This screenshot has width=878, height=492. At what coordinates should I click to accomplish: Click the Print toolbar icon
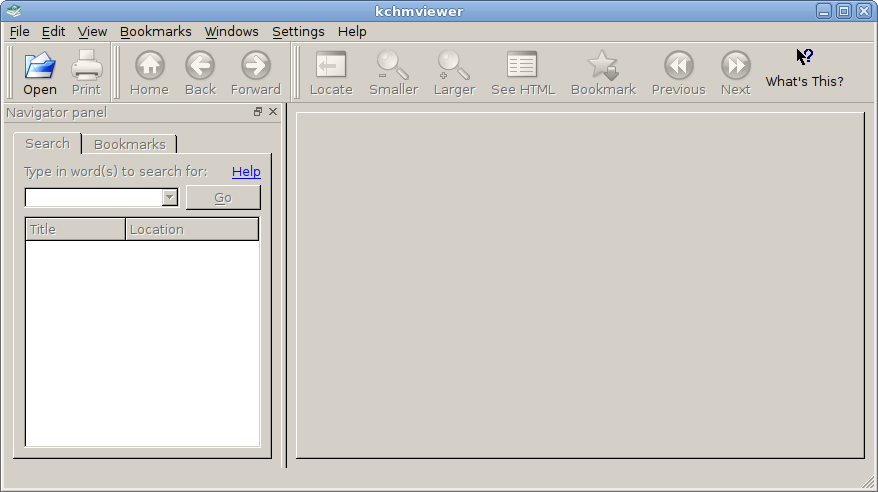pos(86,73)
